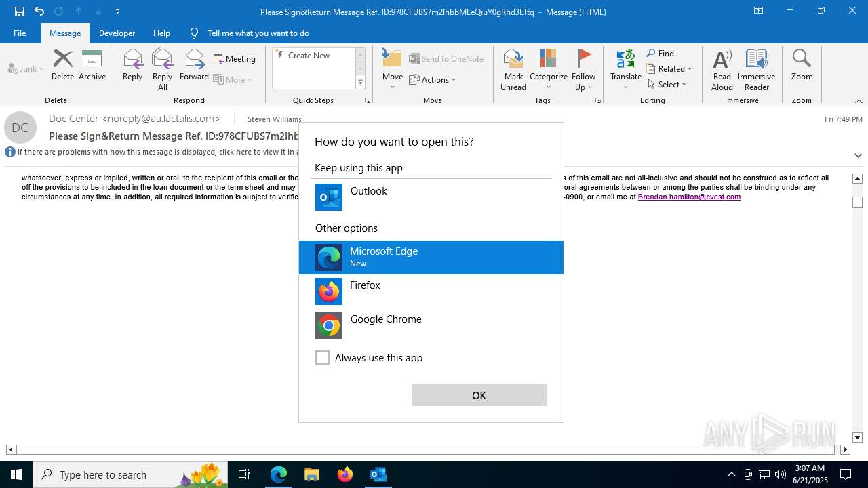The height and width of the screenshot is (488, 868).
Task: Select Create New quick step
Action: point(309,56)
